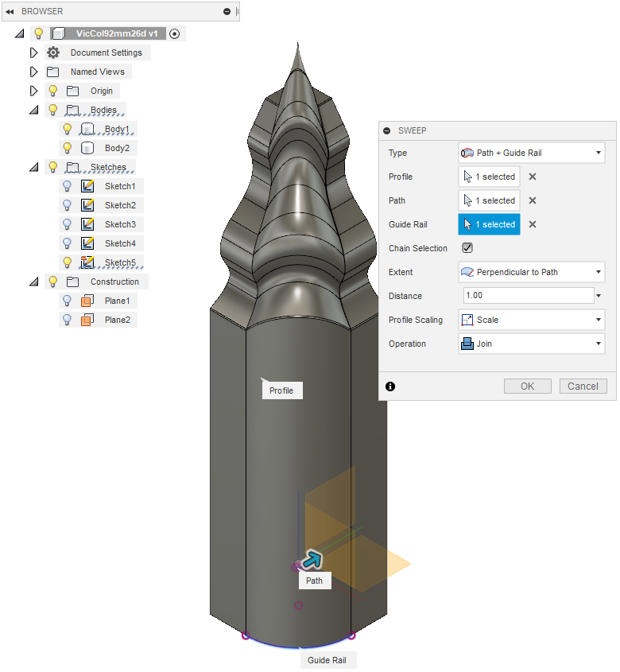Toggle Bodies folder visibility bulb
The height and width of the screenshot is (672, 620).
[x=52, y=110]
